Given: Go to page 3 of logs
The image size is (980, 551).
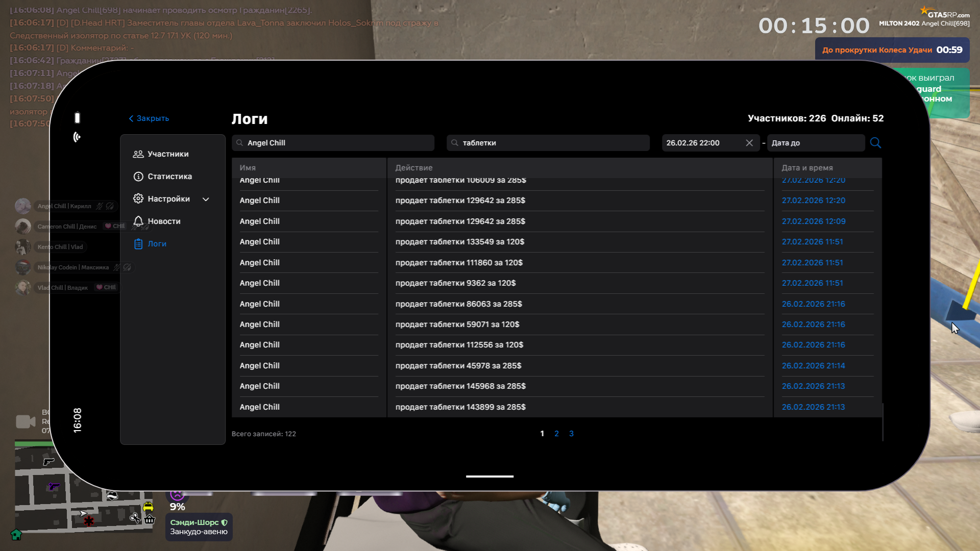Looking at the screenshot, I should point(571,434).
